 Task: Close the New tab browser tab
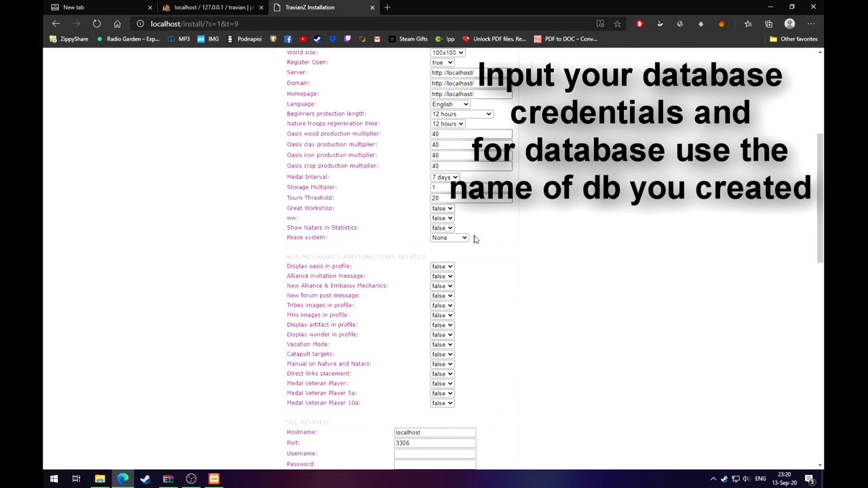(x=150, y=7)
